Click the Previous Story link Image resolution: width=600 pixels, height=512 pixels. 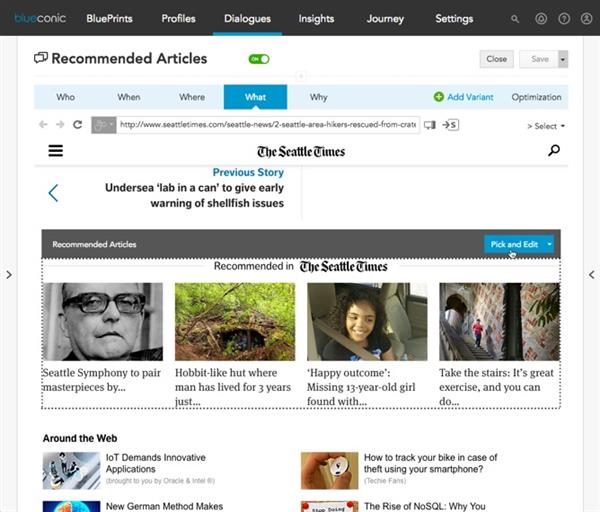(x=248, y=172)
